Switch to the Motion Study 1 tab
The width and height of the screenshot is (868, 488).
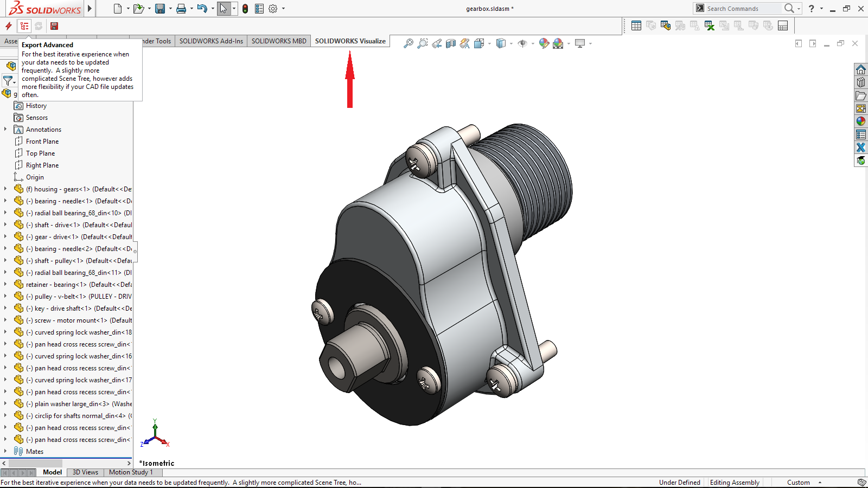click(x=131, y=472)
